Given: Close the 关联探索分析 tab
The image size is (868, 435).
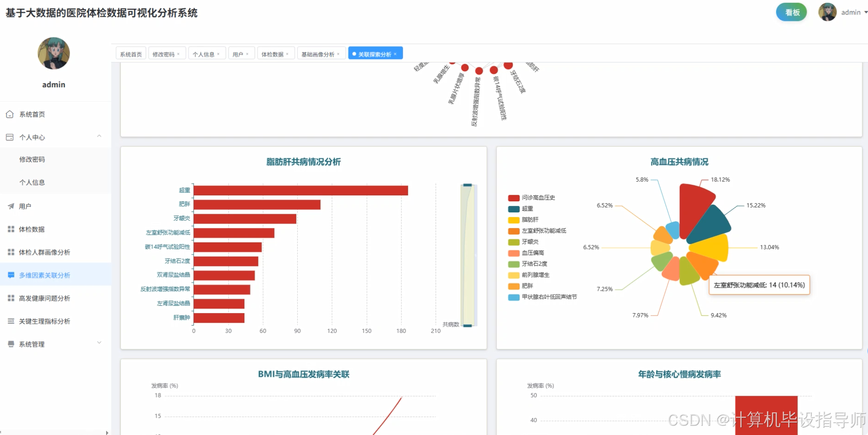Looking at the screenshot, I should 395,54.
